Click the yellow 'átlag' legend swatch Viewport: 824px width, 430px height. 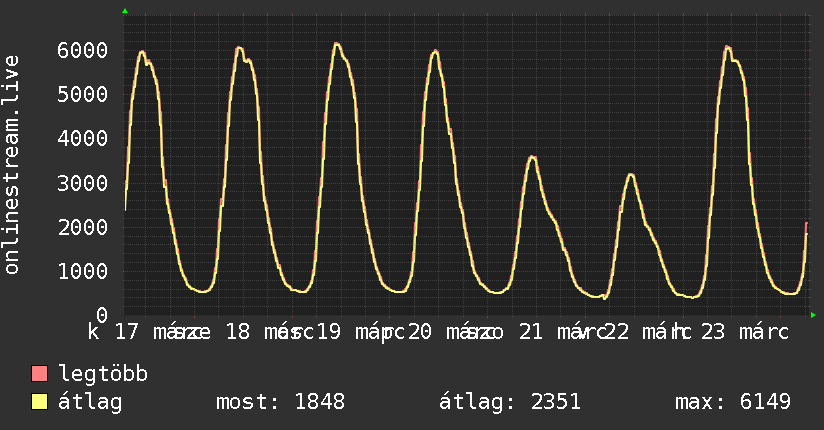coord(39,402)
